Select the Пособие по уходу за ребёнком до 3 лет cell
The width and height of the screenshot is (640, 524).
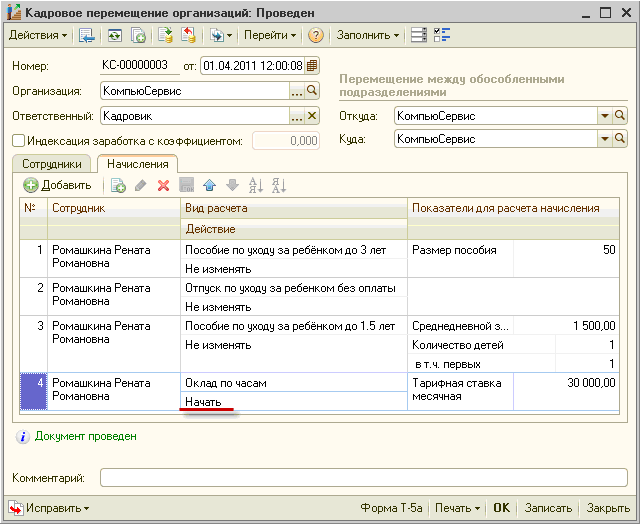[x=294, y=250]
